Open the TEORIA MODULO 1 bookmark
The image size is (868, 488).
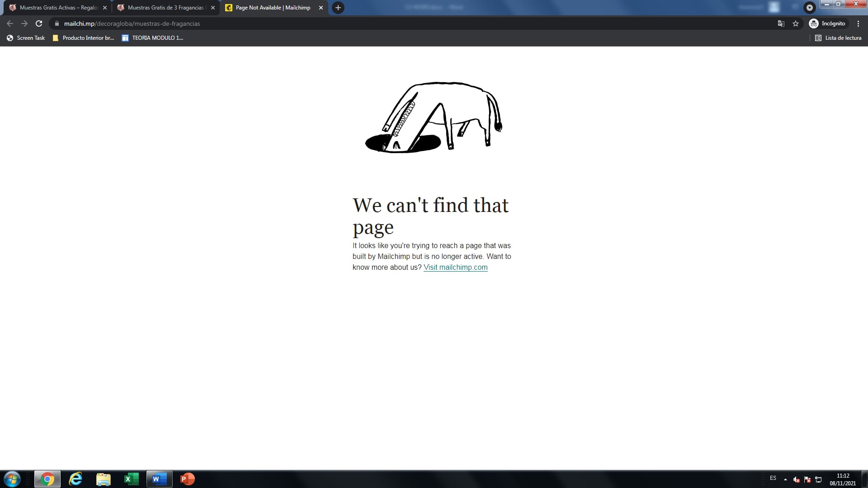click(x=153, y=38)
